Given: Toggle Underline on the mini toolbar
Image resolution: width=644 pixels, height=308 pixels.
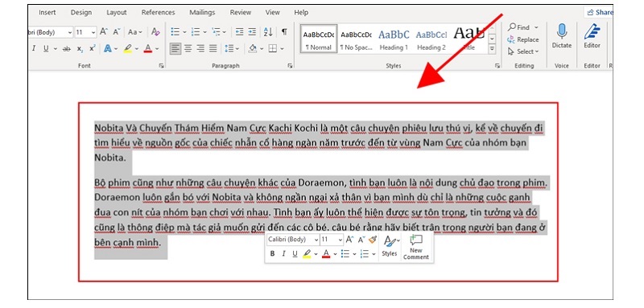Looking at the screenshot, I should [x=295, y=254].
